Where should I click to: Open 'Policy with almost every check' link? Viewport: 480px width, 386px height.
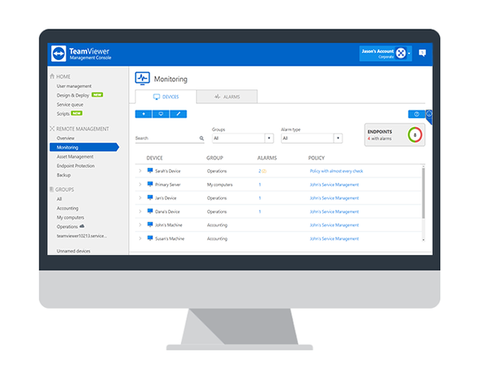click(336, 171)
